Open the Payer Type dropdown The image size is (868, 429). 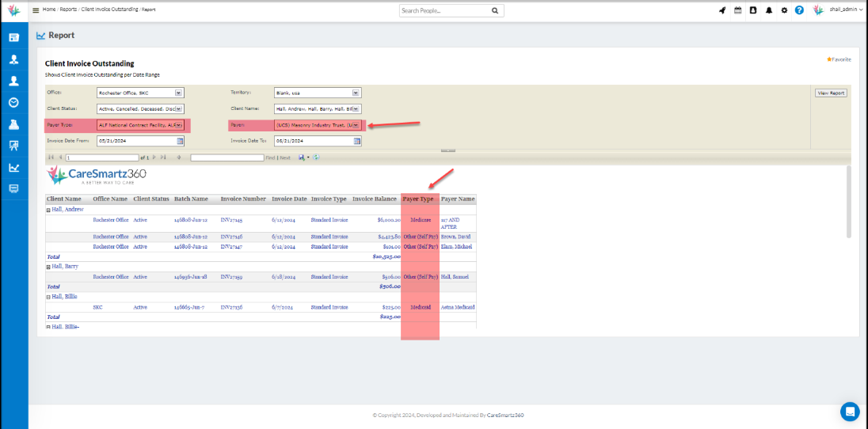[178, 125]
